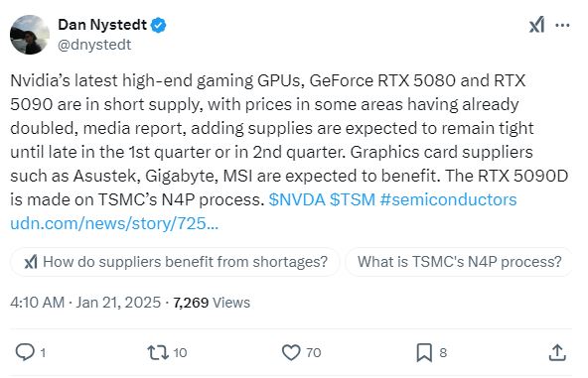Like the tweet with the heart icon
Image resolution: width=588 pixels, height=378 pixels.
pyautogui.click(x=291, y=352)
